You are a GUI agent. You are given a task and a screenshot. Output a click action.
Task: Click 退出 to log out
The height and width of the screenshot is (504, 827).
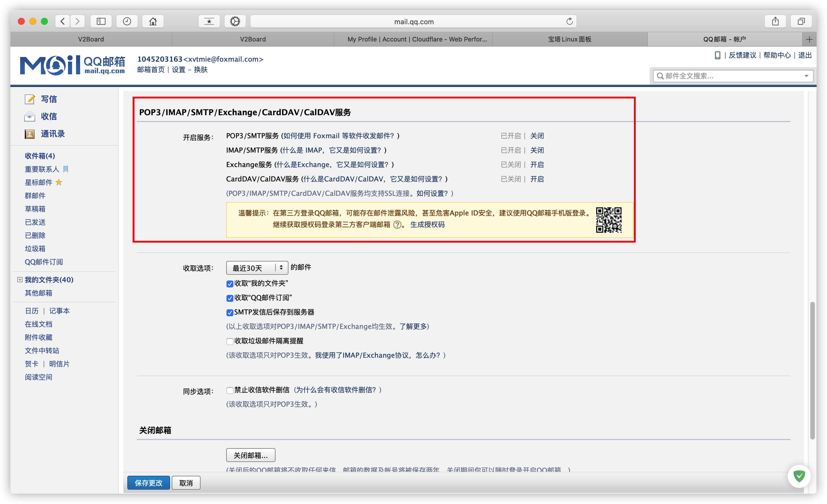(805, 55)
